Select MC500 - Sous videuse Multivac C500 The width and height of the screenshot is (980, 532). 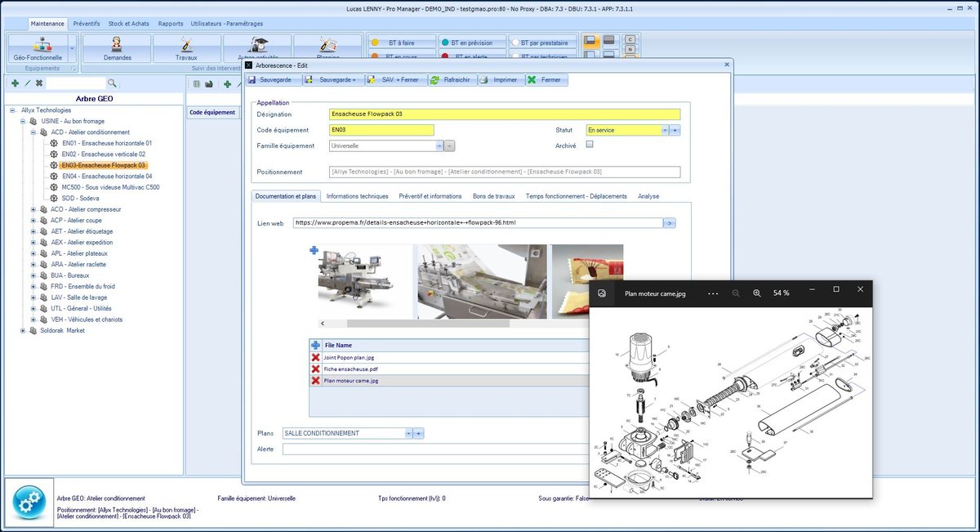[111, 187]
